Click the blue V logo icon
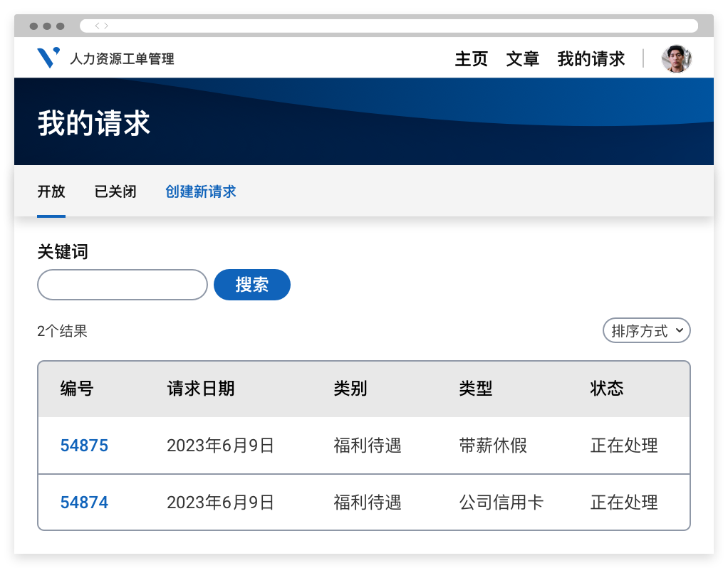 [48, 58]
